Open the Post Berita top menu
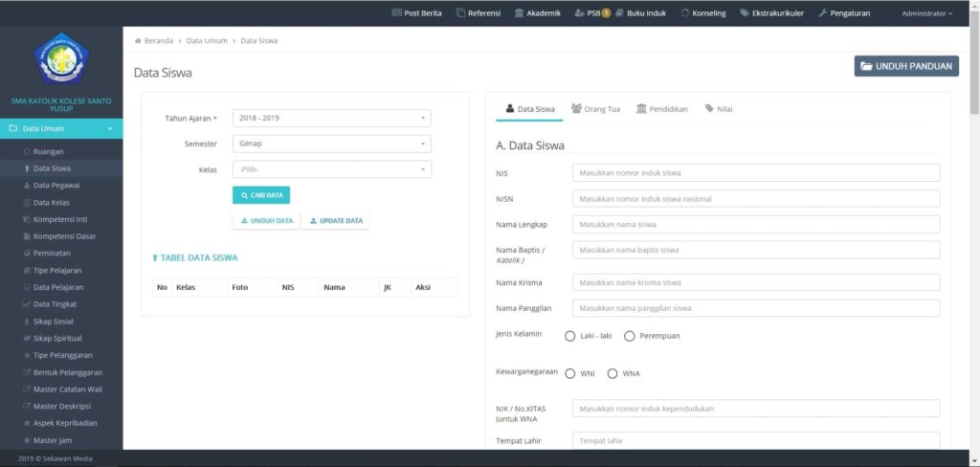Viewport: 980px width, 467px height. pyautogui.click(x=417, y=13)
